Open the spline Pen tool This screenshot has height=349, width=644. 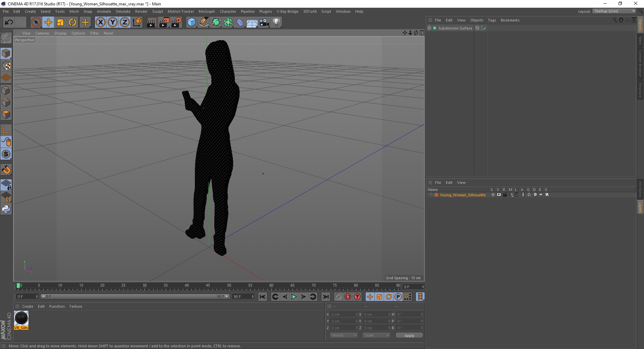204,22
